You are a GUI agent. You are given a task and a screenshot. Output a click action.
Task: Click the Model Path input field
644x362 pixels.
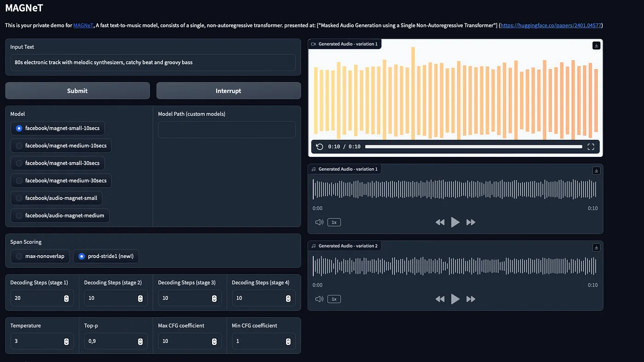[227, 129]
